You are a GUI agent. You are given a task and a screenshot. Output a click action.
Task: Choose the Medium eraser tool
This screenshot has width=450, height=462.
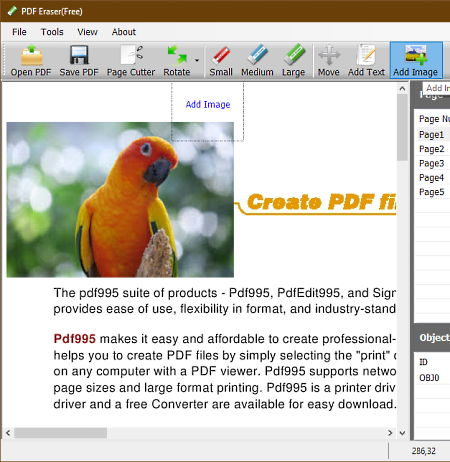click(257, 61)
